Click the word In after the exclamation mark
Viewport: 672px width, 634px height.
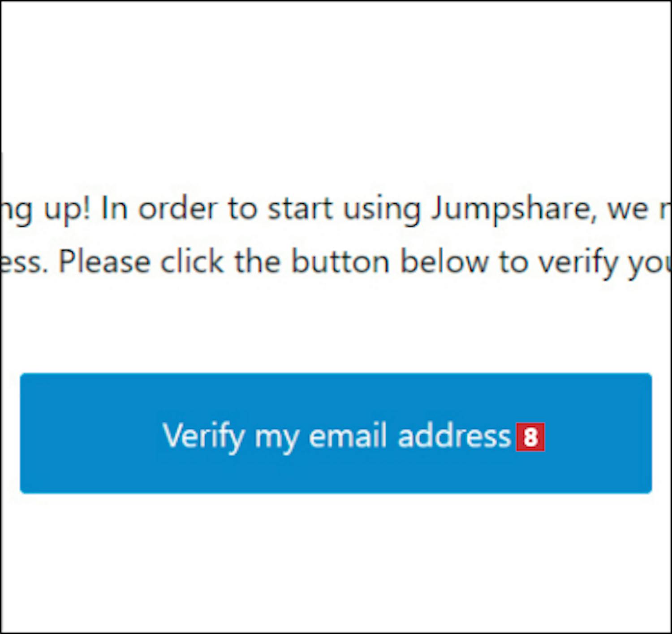coord(114,209)
